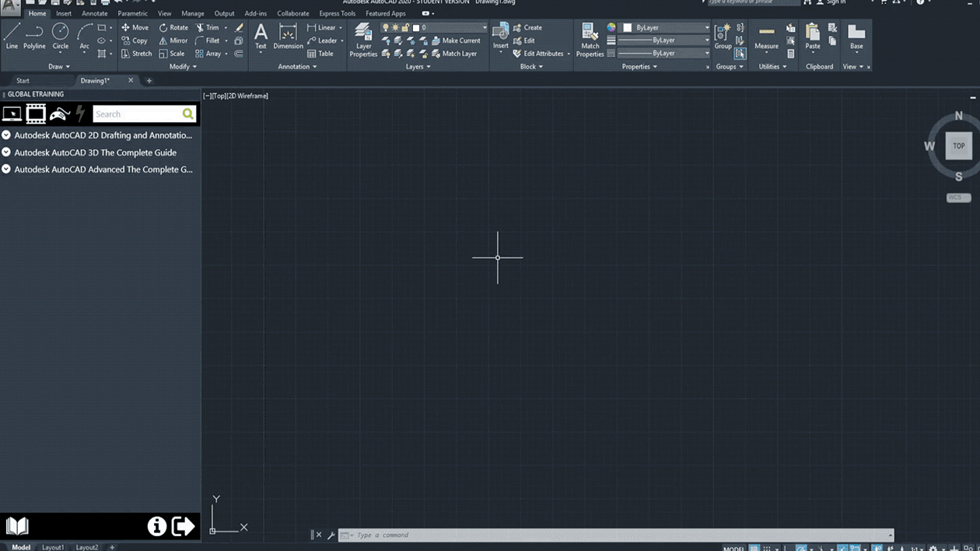Screen dimensions: 980x551
Task: Click Make Current layer button
Action: click(x=455, y=40)
